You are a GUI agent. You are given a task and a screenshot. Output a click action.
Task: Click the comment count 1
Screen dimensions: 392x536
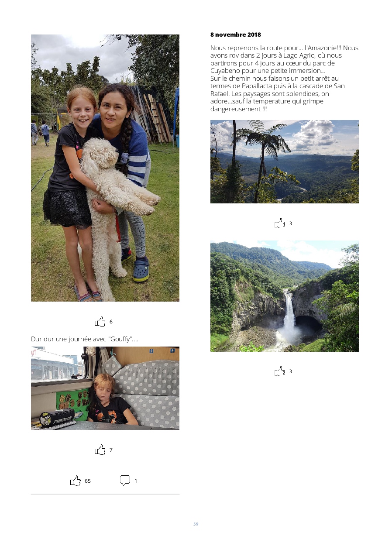136,481
